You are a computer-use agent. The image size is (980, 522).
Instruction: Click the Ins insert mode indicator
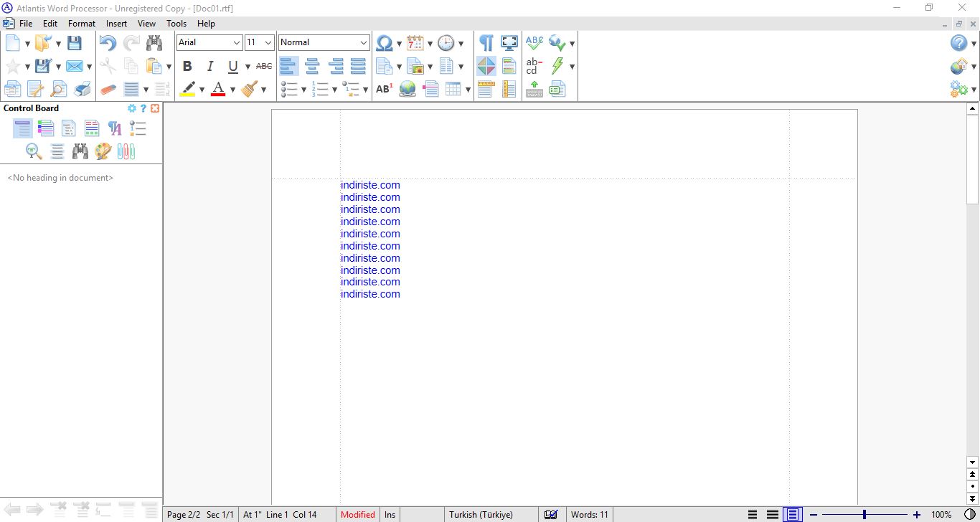390,514
